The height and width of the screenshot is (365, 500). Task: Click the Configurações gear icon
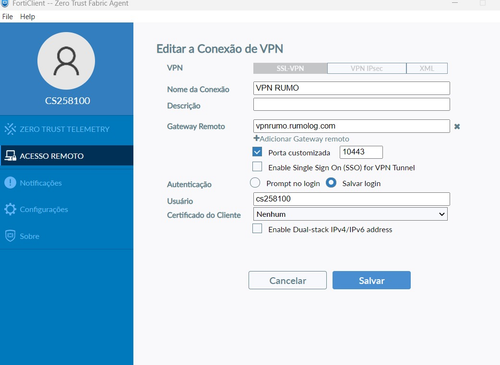(x=10, y=209)
